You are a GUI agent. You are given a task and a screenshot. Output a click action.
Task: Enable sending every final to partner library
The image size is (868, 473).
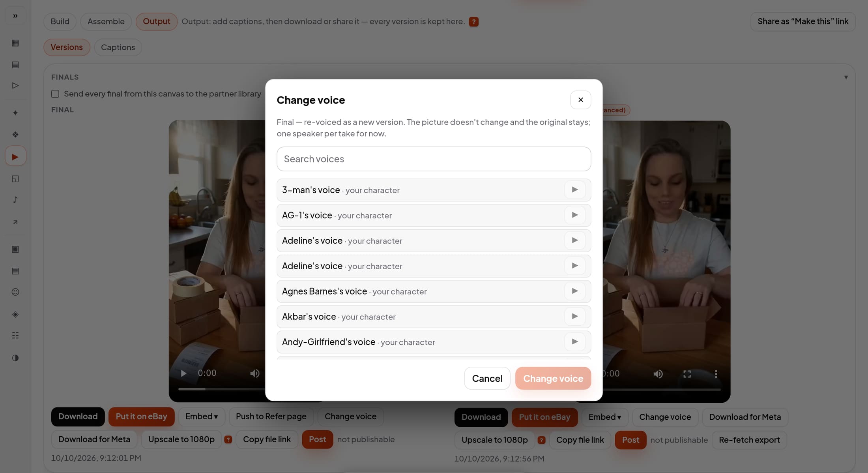55,94
